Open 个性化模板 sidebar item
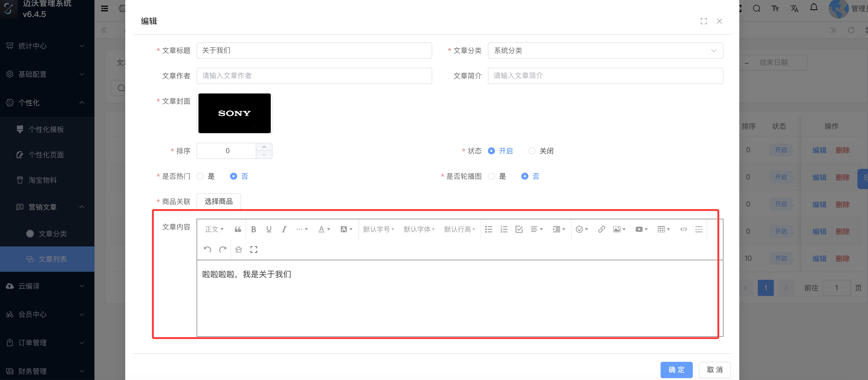 tap(46, 129)
